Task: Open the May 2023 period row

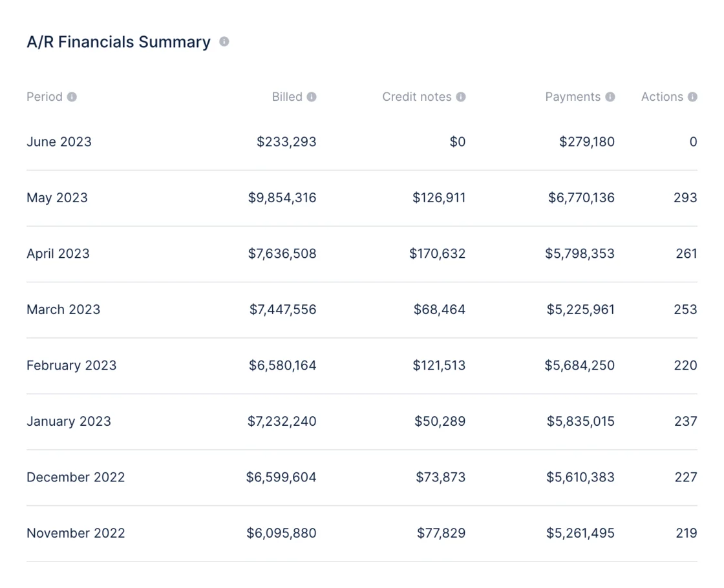Action: (362, 198)
